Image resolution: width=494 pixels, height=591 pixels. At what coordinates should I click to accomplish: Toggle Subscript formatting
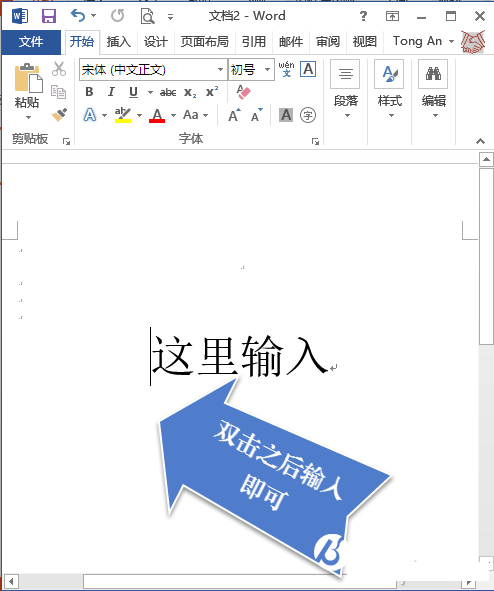tap(190, 92)
